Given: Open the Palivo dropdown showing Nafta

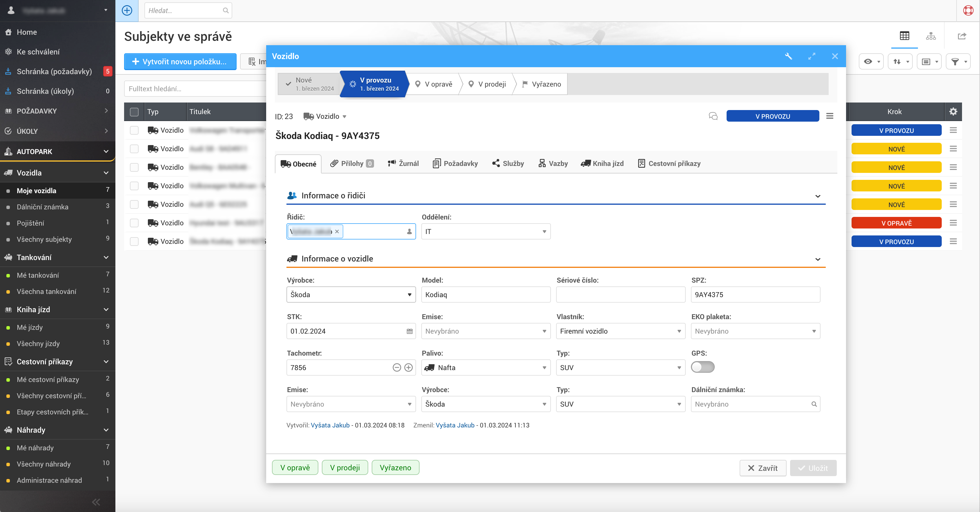Looking at the screenshot, I should (x=485, y=367).
